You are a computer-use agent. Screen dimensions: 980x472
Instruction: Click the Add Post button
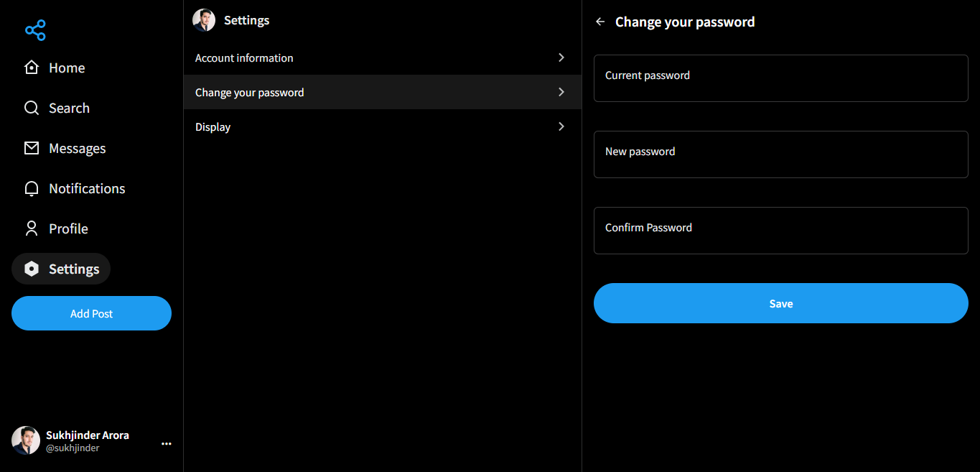click(x=91, y=313)
